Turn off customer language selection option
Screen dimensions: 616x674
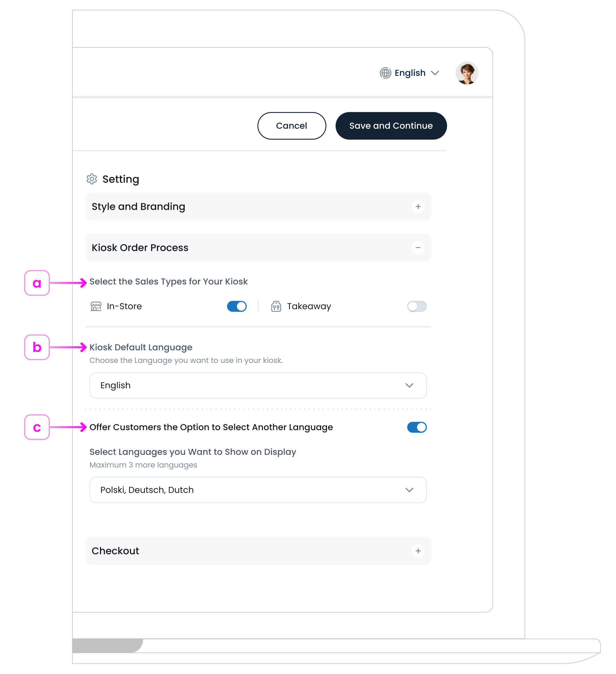click(417, 427)
